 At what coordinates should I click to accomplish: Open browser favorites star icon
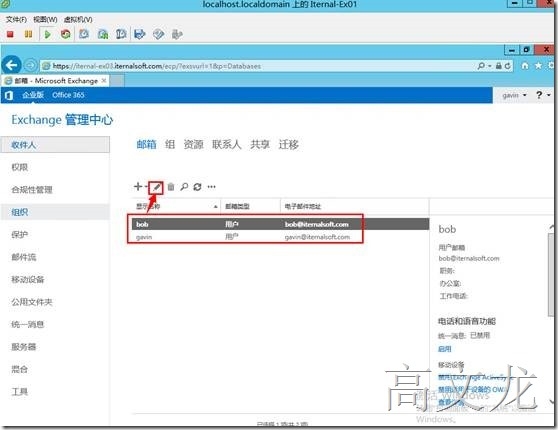[538, 66]
